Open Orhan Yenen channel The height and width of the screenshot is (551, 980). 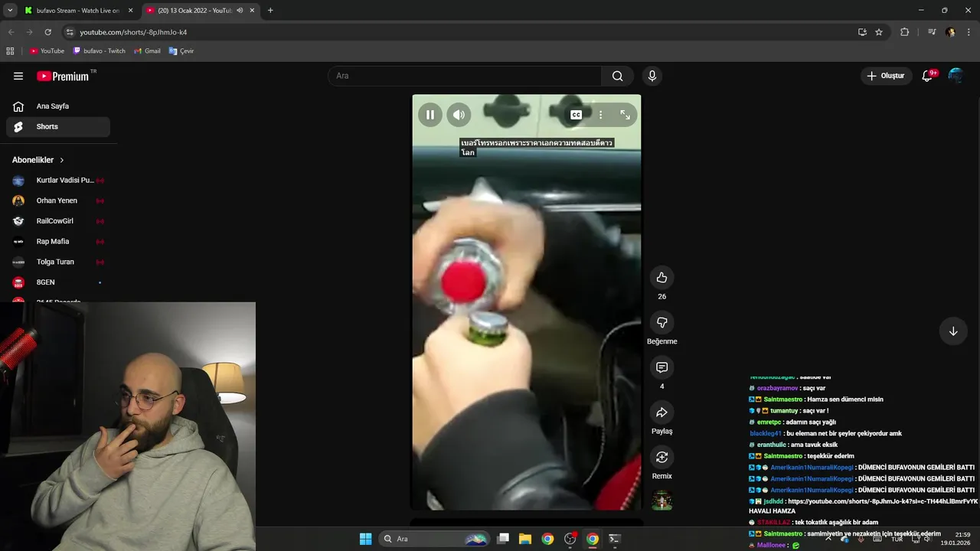[x=58, y=201]
